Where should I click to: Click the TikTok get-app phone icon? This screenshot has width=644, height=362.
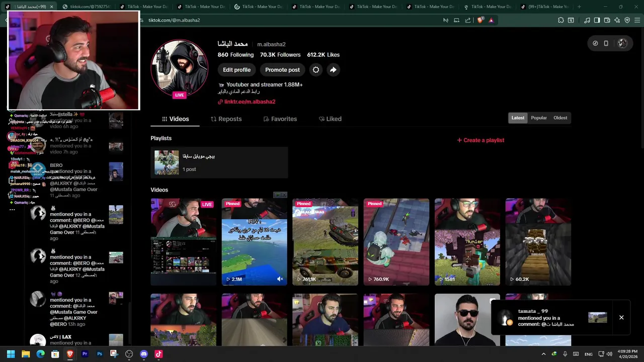(606, 43)
